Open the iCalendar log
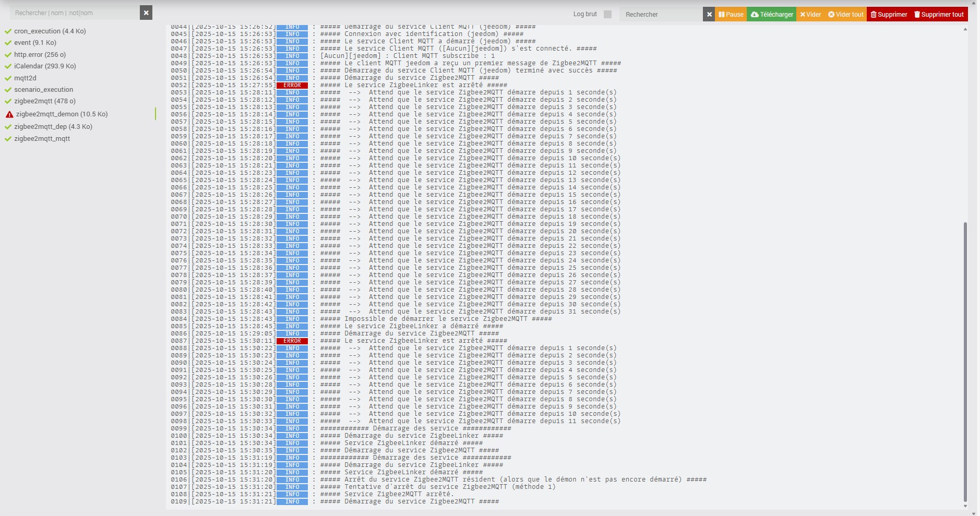Screen dimensions: 980x516 [x=45, y=66]
